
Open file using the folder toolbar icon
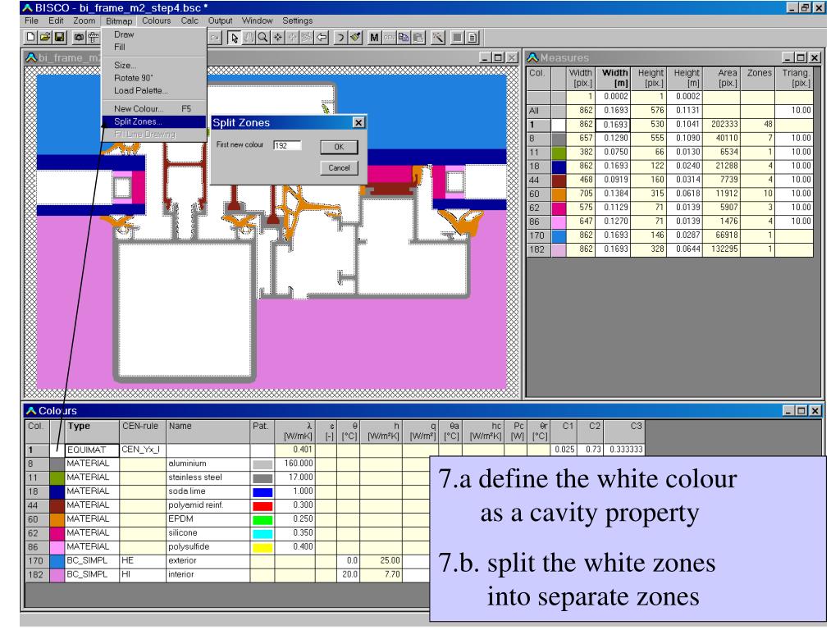click(x=45, y=38)
